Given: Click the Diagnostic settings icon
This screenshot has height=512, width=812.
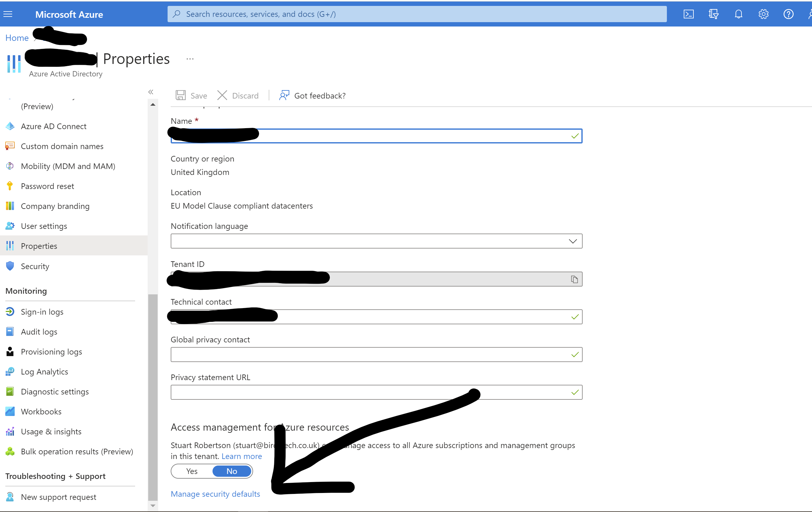Looking at the screenshot, I should pos(10,392).
